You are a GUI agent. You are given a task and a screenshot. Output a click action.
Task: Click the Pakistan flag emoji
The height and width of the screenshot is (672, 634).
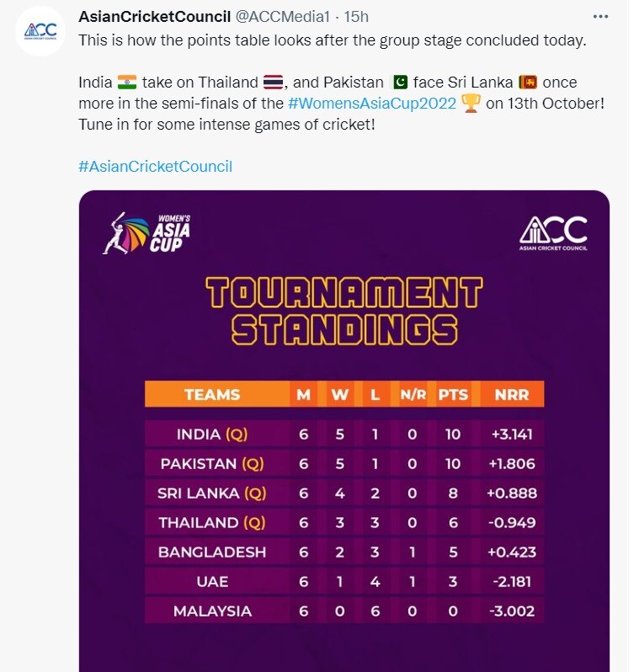point(400,83)
